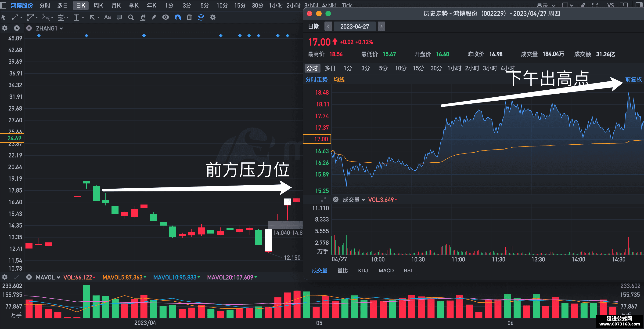Open the drawing toolbar settings gear
Image resolution: width=644 pixels, height=329 pixels.
[x=213, y=17]
